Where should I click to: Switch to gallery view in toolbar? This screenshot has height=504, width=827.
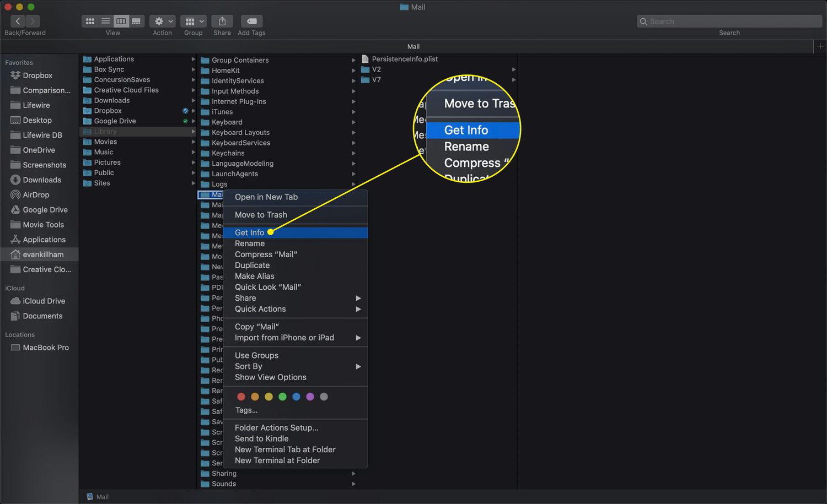pyautogui.click(x=136, y=21)
